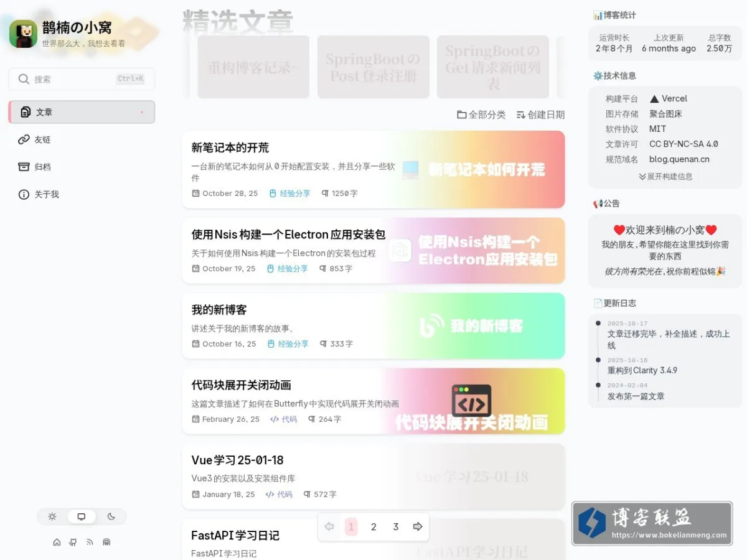Open the 关于我 sidebar menu item

click(82, 194)
